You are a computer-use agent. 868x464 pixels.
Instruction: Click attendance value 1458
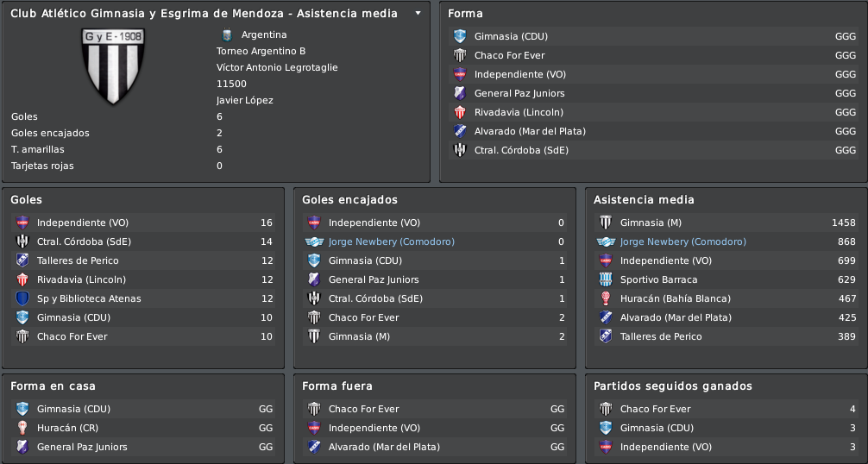tap(844, 223)
